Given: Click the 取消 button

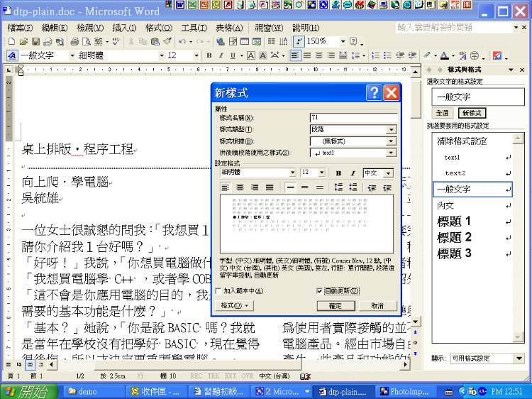Looking at the screenshot, I should (377, 306).
